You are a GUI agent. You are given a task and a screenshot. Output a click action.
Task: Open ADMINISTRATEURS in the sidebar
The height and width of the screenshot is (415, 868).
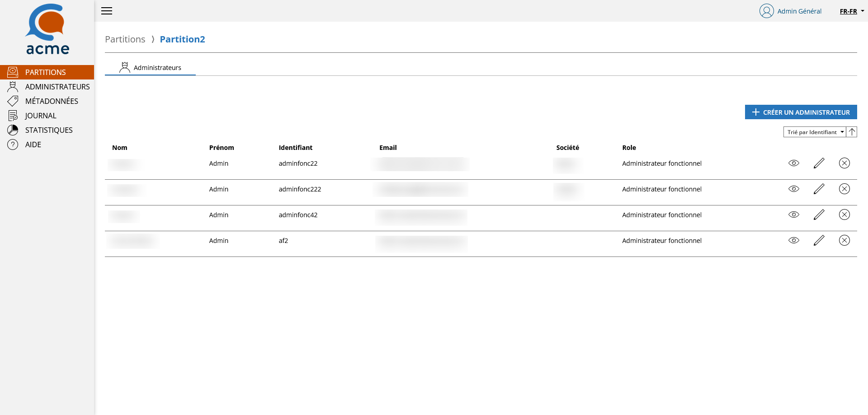pos(47,87)
